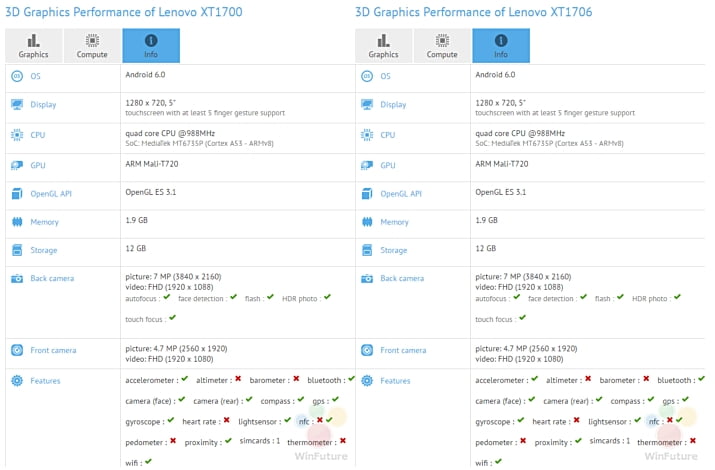Click the touch focus check mark in XT1706 table

pyautogui.click(x=523, y=318)
